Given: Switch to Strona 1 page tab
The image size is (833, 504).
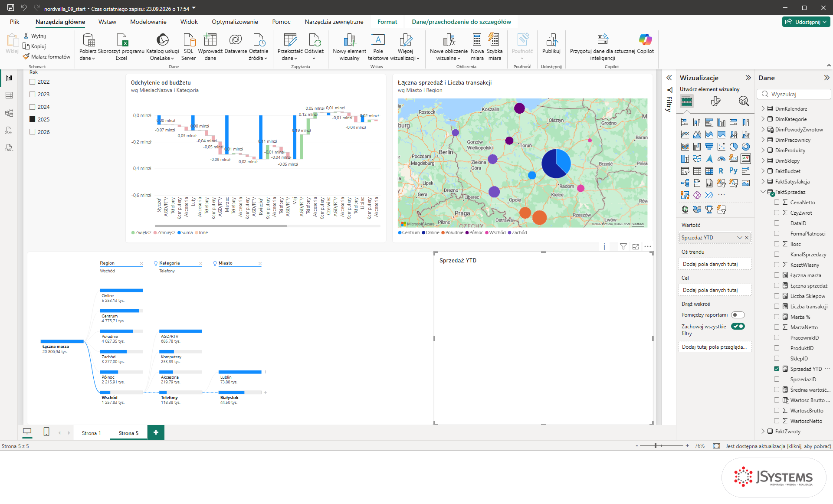Looking at the screenshot, I should point(91,433).
